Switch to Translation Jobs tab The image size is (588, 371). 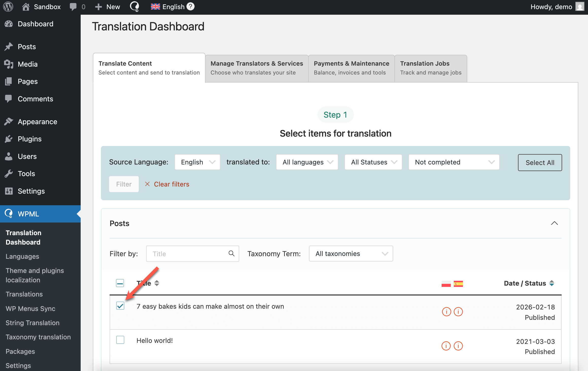[431, 68]
